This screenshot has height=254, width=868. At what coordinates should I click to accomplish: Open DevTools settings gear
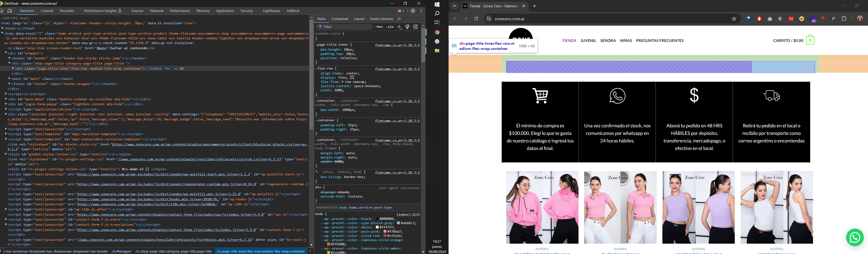pos(413,11)
